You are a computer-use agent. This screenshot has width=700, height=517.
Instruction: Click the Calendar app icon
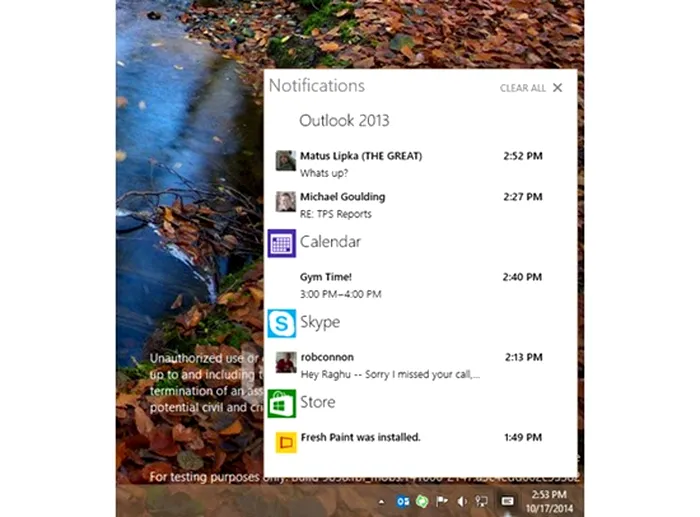point(282,243)
